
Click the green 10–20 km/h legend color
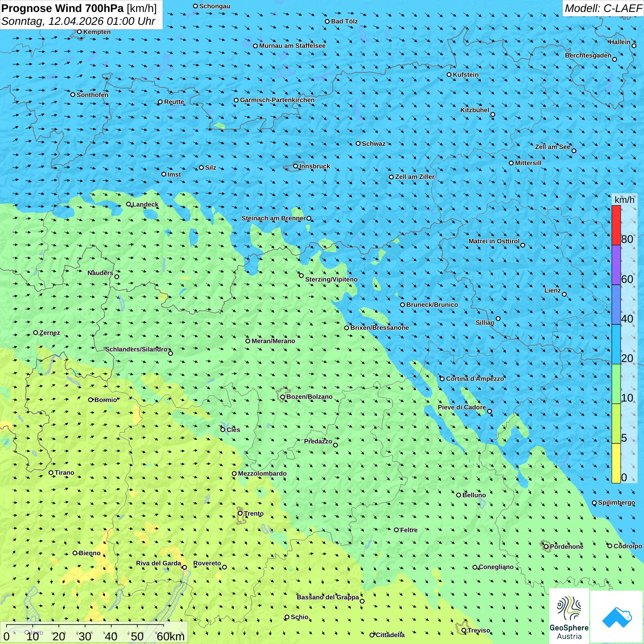[x=616, y=384]
